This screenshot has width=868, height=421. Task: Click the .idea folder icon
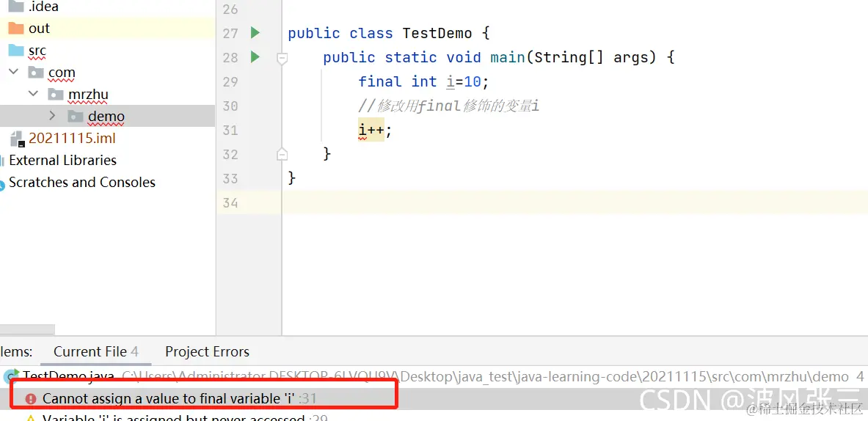pyautogui.click(x=16, y=7)
